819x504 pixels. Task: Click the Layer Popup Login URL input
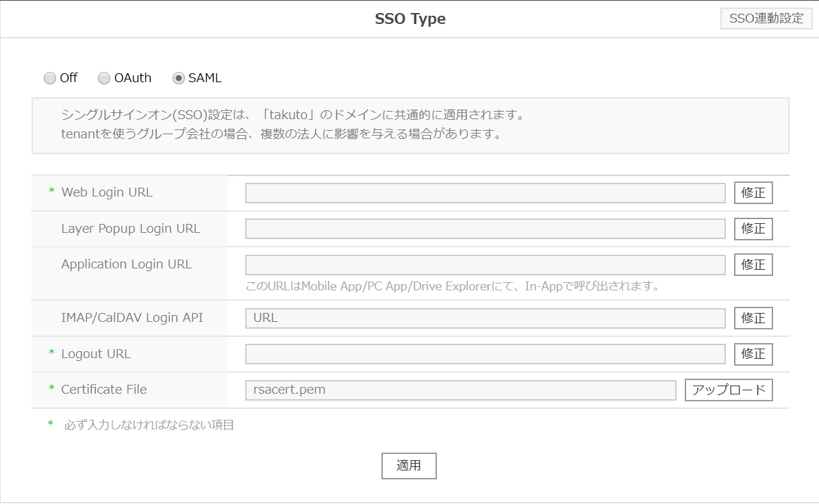[485, 229]
